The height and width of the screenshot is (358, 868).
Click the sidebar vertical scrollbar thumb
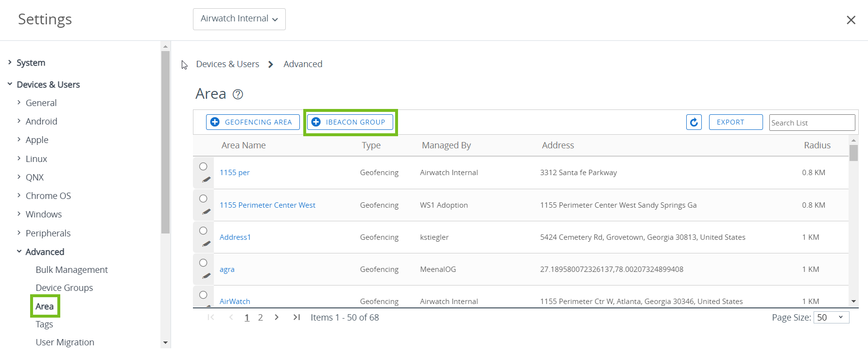pyautogui.click(x=165, y=142)
